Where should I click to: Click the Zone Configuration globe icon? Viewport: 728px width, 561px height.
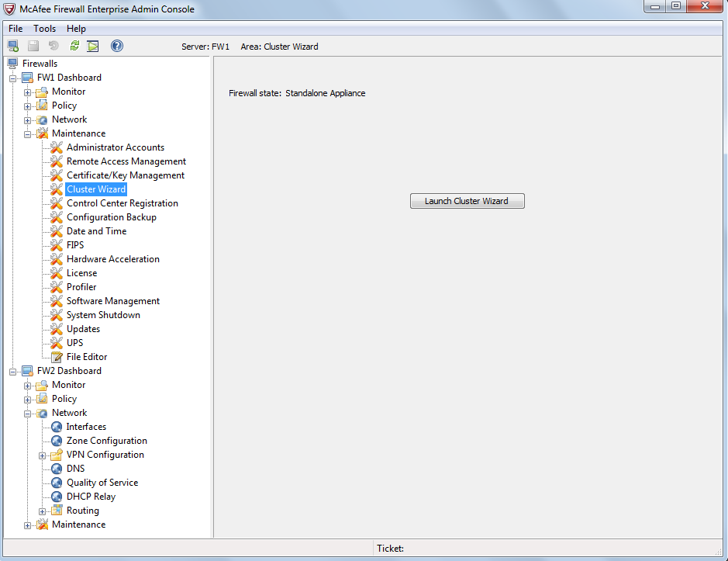coord(57,441)
